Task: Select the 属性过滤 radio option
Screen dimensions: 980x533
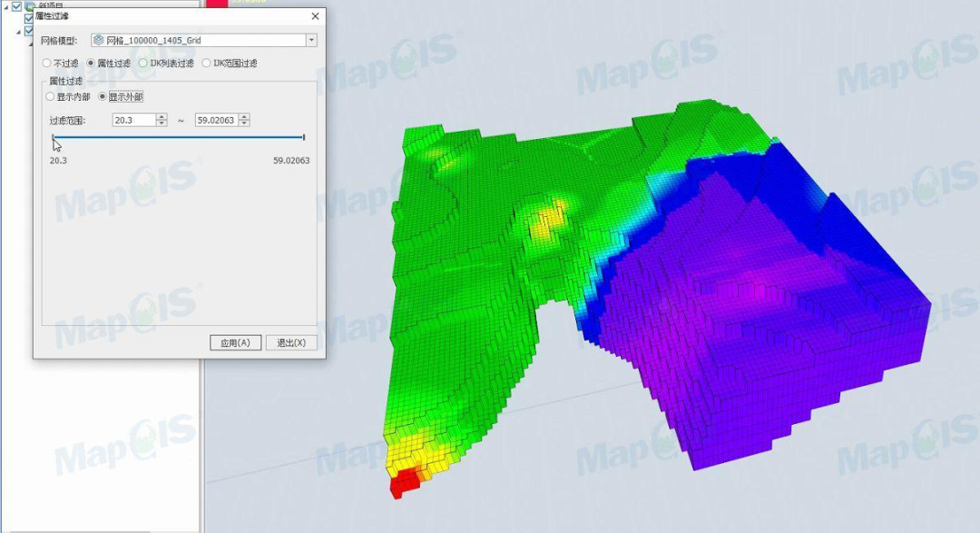Action: pyautogui.click(x=92, y=64)
